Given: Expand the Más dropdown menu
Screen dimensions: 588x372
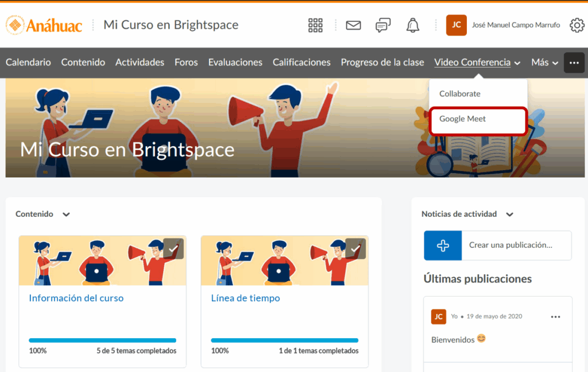Looking at the screenshot, I should [544, 63].
